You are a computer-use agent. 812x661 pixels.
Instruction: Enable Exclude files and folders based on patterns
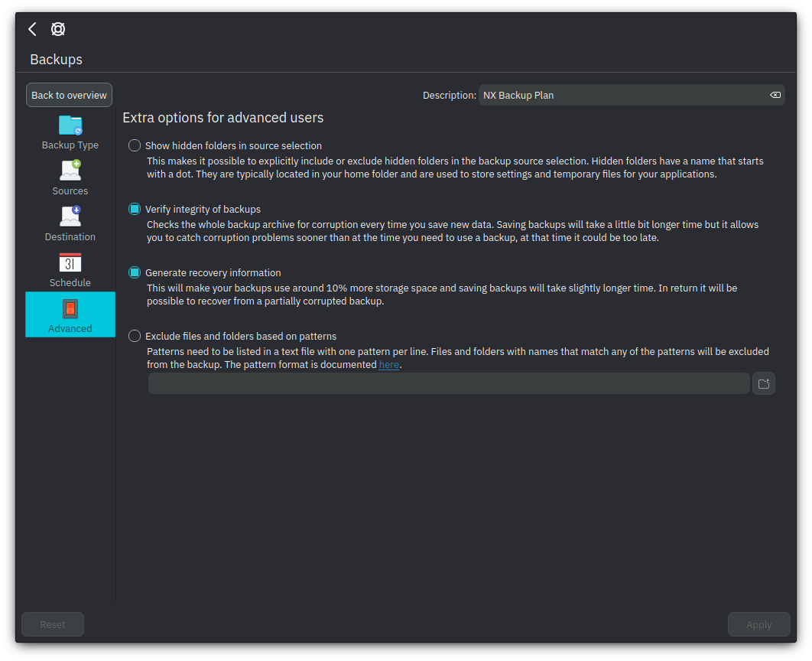pos(135,336)
